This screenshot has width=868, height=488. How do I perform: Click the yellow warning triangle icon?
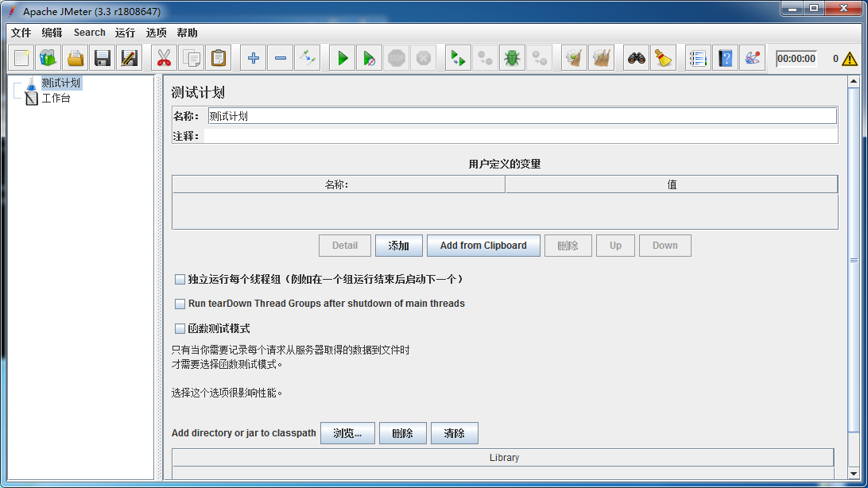(x=849, y=59)
